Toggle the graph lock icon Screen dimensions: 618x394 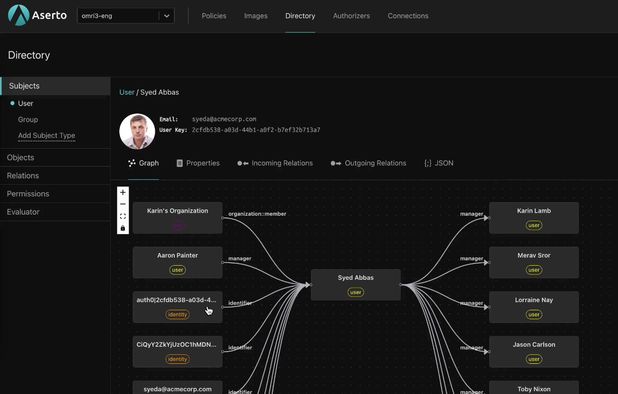point(123,228)
